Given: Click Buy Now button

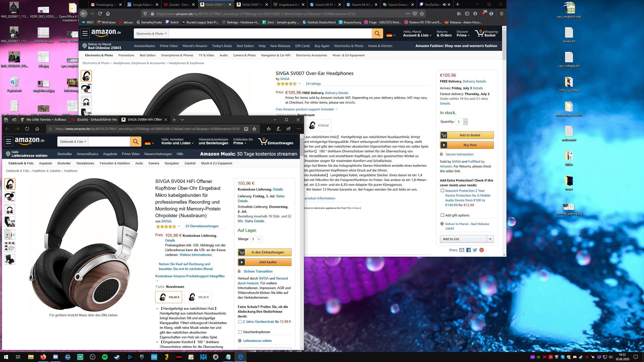Looking at the screenshot, I should coord(467,145).
